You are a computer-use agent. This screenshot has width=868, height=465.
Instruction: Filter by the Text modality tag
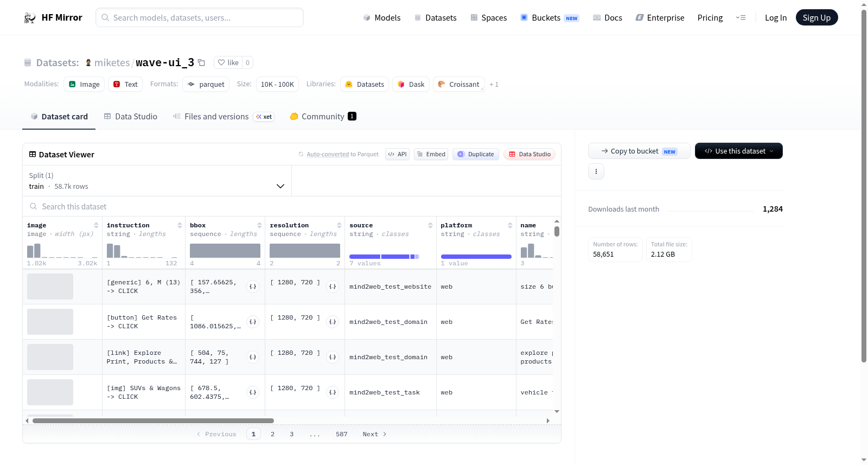click(x=125, y=84)
